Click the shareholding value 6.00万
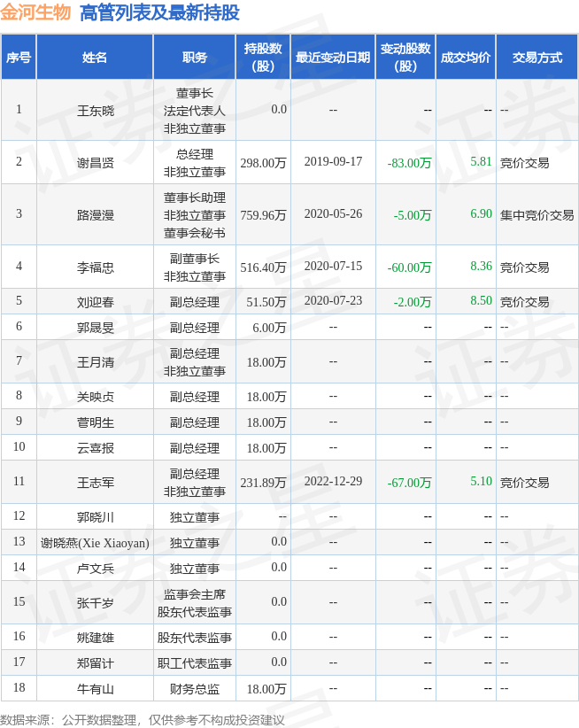 tap(269, 328)
